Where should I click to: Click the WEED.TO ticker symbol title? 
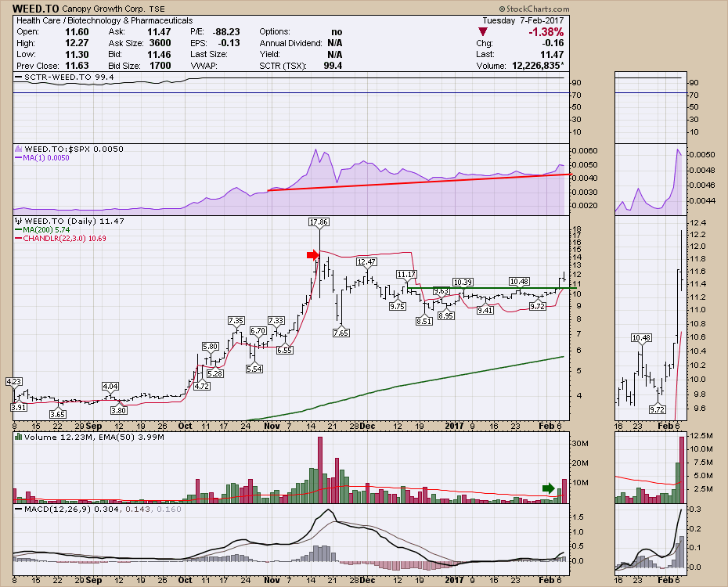[36, 9]
